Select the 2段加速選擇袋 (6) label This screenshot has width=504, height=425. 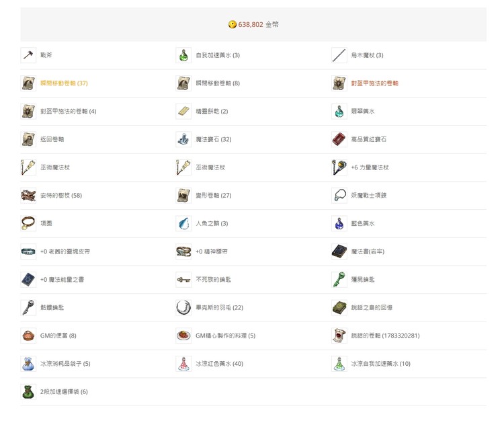(x=64, y=391)
